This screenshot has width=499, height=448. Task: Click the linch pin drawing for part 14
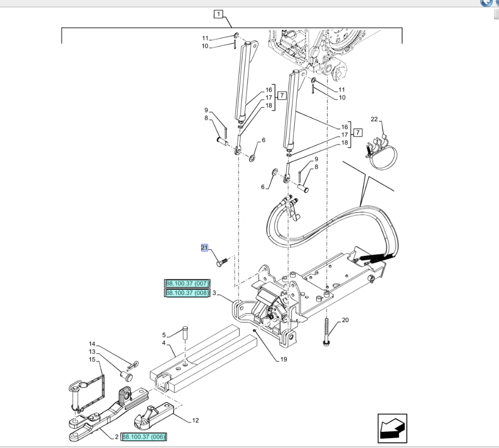click(132, 365)
